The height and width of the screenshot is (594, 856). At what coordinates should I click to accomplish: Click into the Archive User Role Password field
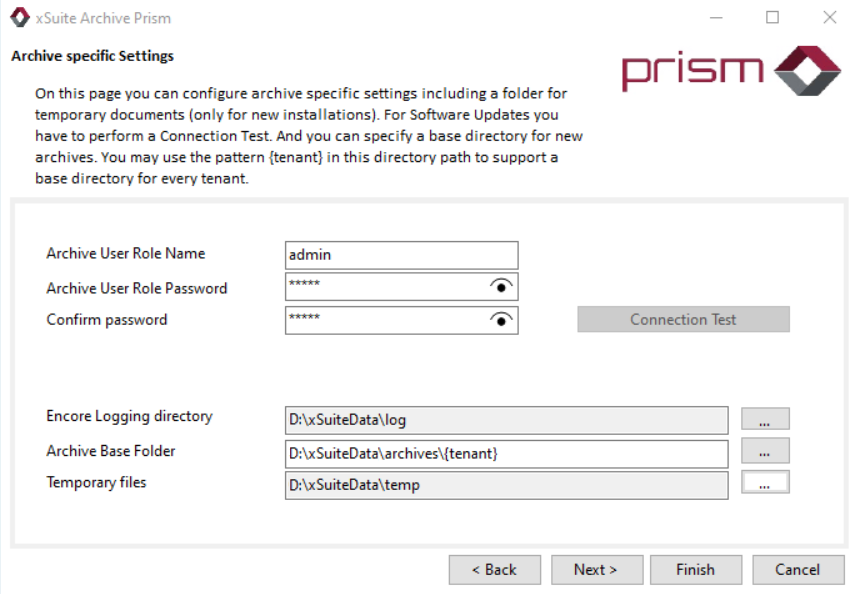(385, 287)
